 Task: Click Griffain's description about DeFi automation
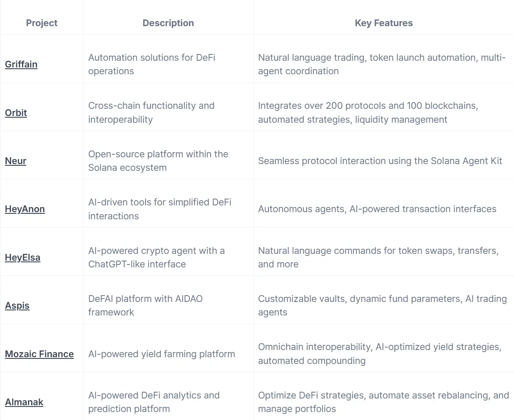[152, 64]
